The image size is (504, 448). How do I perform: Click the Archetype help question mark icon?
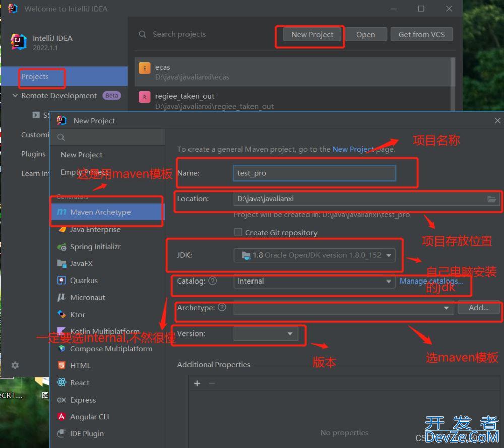click(222, 307)
